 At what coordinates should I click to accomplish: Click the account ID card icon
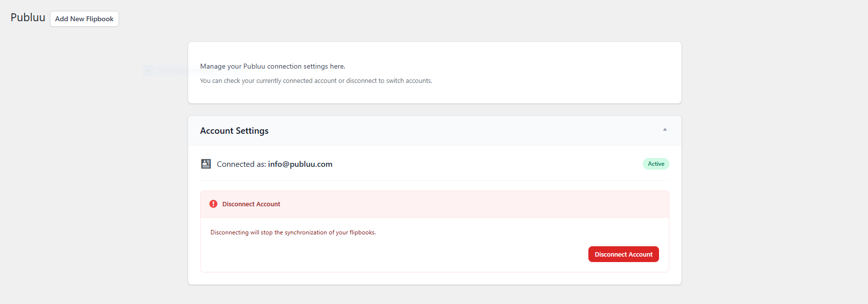[206, 164]
